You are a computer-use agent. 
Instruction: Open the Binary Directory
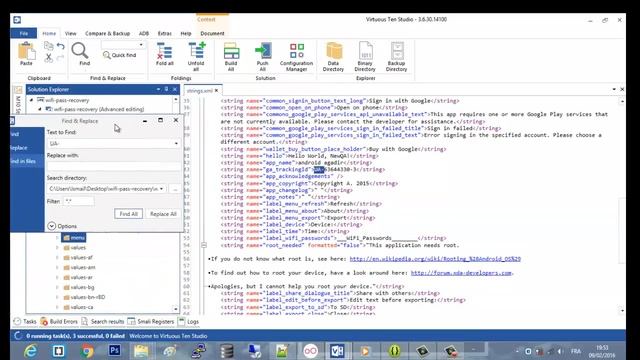coord(365,57)
